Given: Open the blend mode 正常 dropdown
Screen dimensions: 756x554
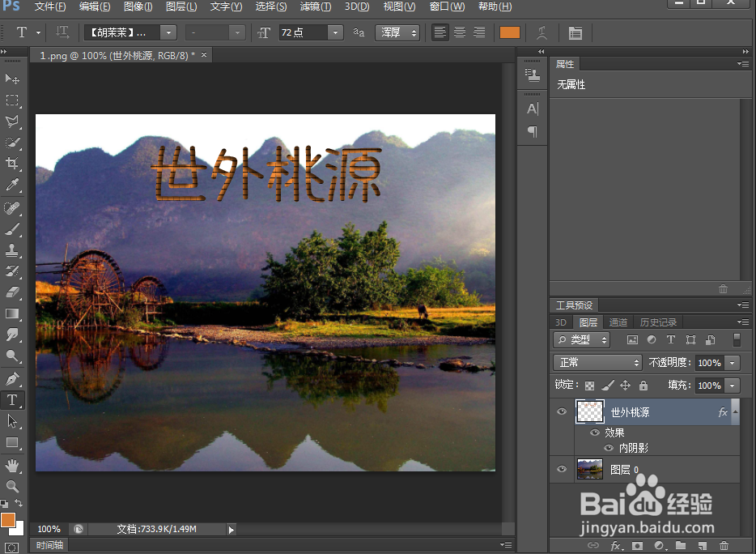Looking at the screenshot, I should [x=597, y=362].
